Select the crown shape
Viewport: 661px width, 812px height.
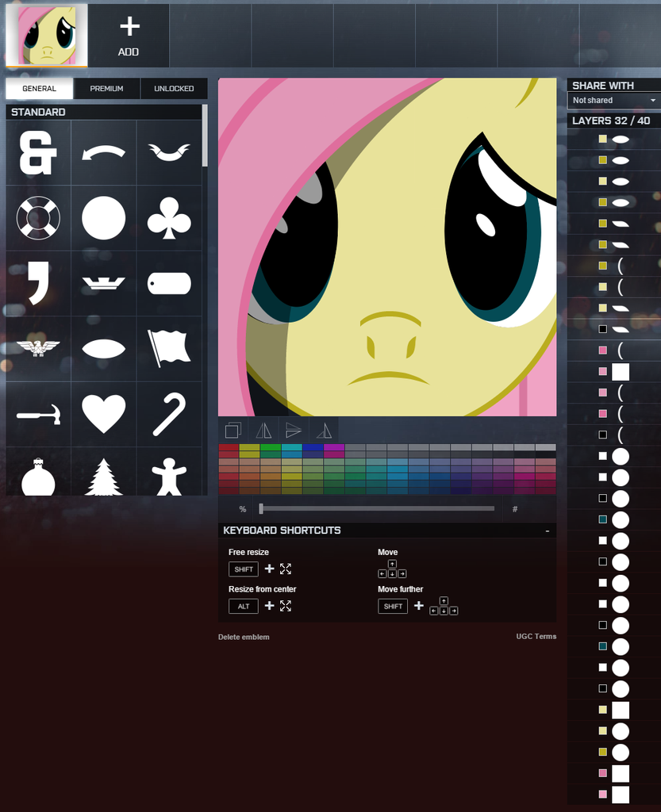(x=104, y=283)
